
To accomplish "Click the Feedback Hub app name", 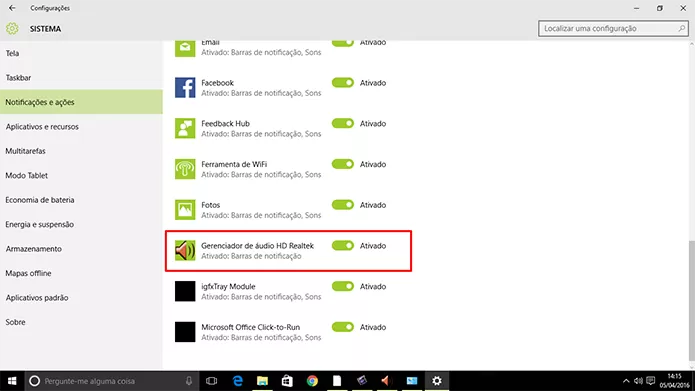I will tap(225, 124).
